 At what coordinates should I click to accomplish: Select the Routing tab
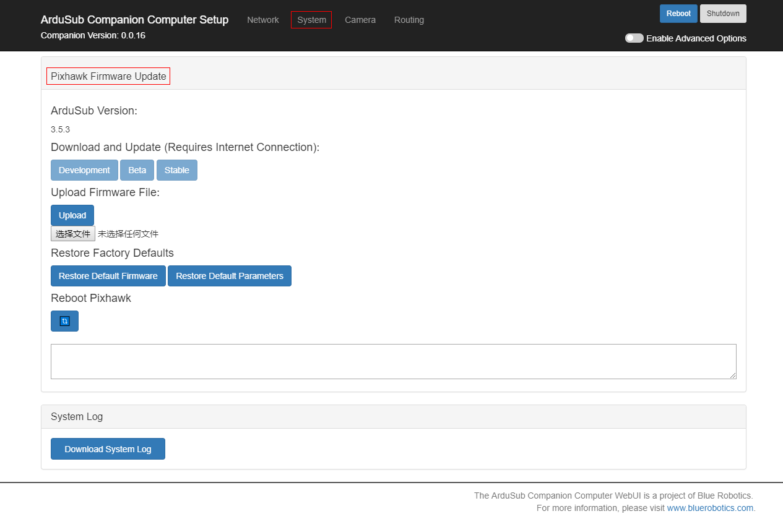click(x=409, y=19)
